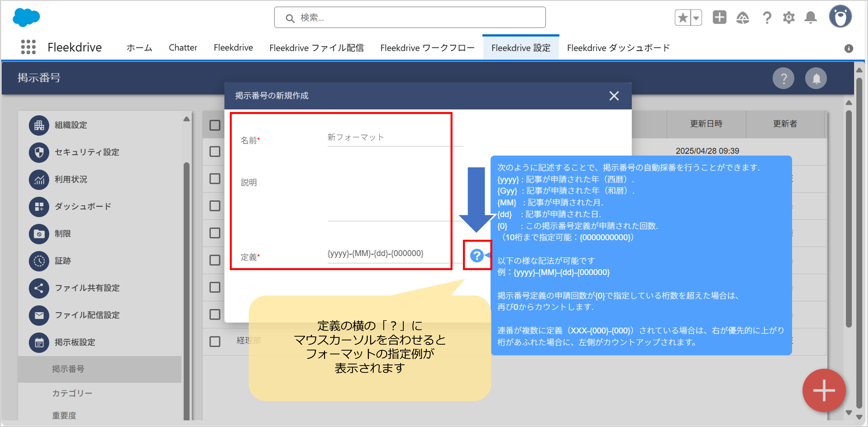
Task: Check the checkbox in the 経理部 row
Action: coord(215,342)
